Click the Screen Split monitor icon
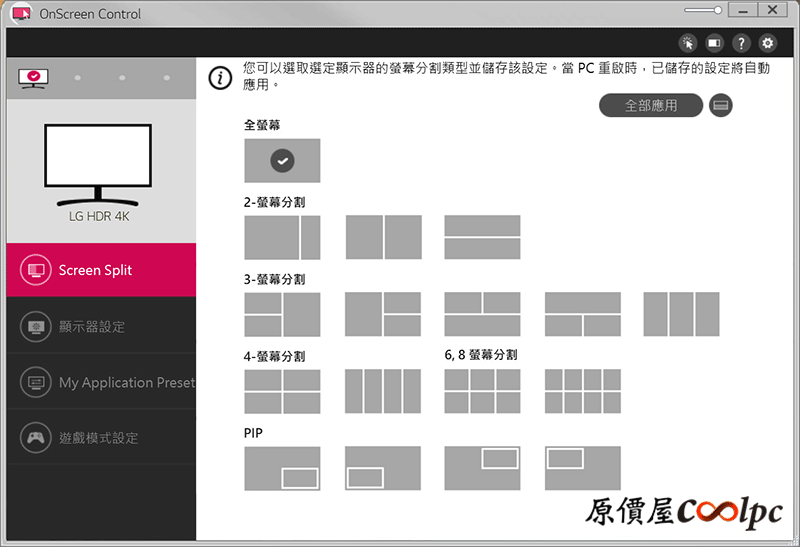The image size is (800, 547). pyautogui.click(x=36, y=270)
